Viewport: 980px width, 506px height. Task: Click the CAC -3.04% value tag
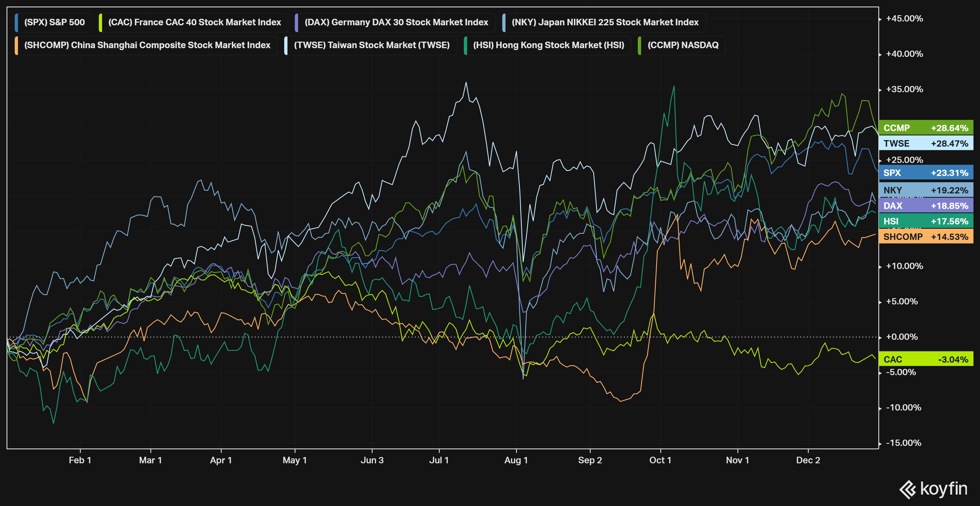926,359
